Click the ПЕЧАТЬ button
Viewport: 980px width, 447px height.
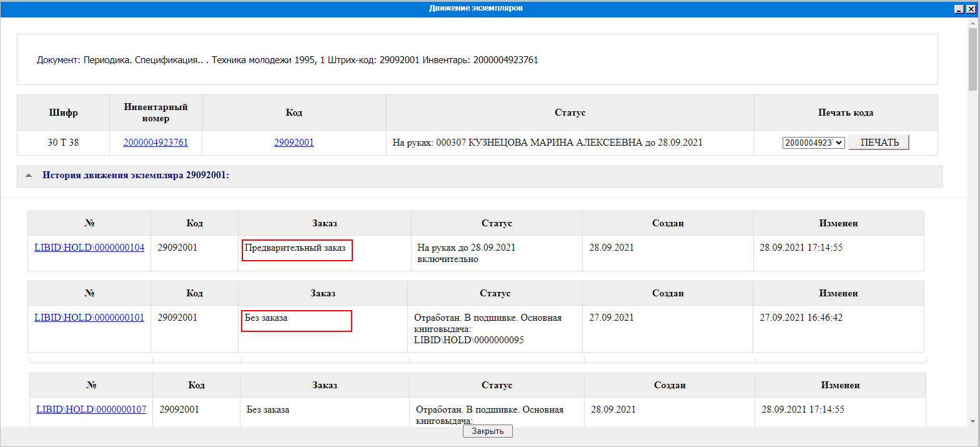point(879,143)
